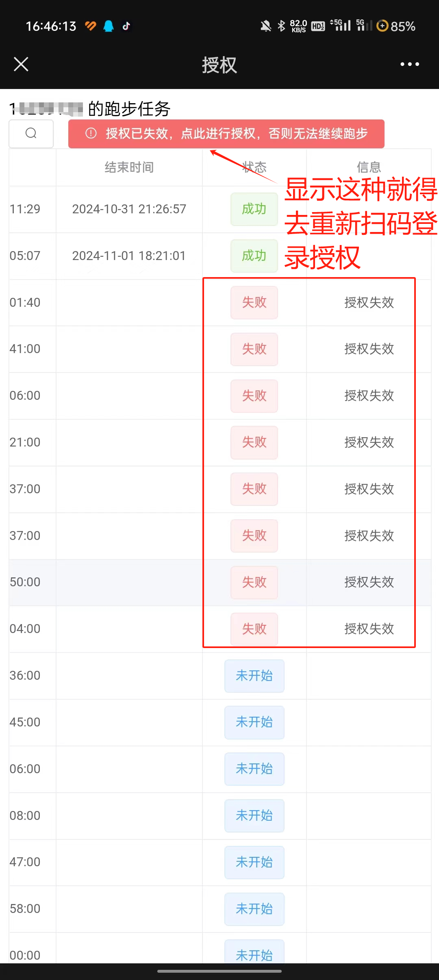Tap the TikTok notification icon
The width and height of the screenshot is (439, 980).
(126, 26)
